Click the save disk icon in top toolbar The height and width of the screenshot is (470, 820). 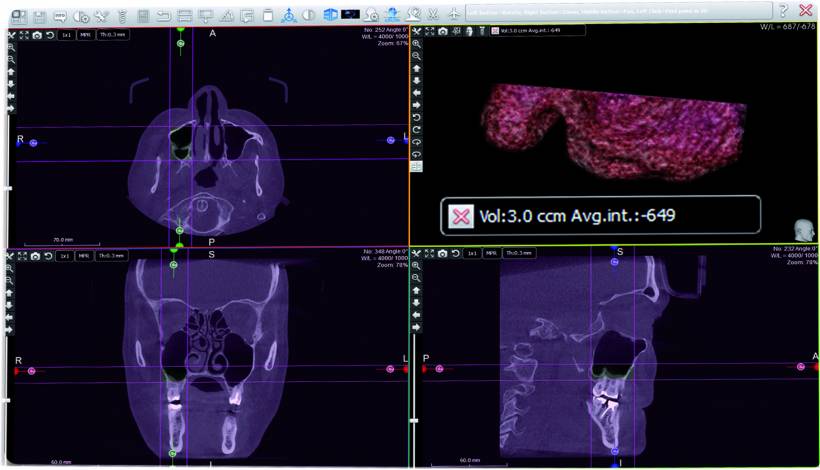[x=39, y=16]
